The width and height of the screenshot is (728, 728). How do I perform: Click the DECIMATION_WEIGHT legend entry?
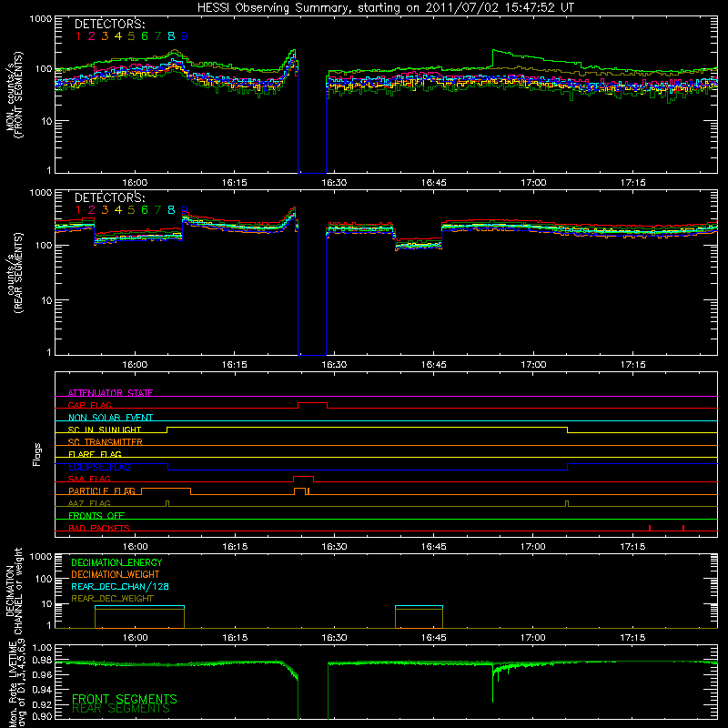pos(116,574)
